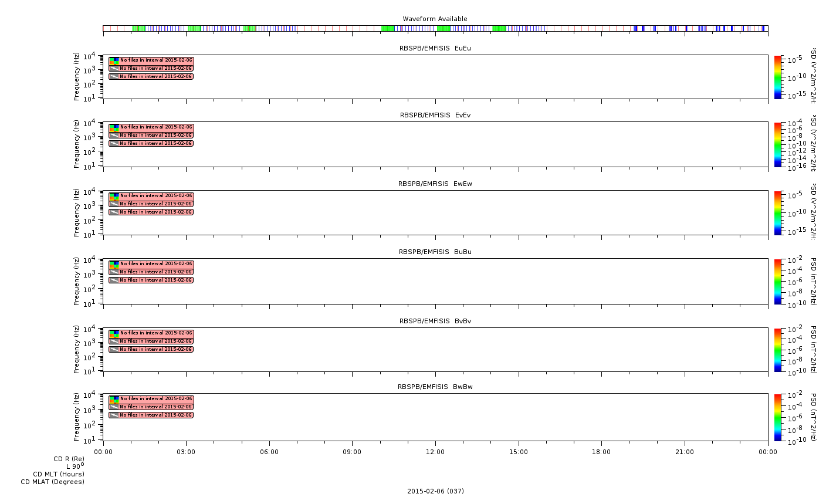Click the EvEv panel color bar
The height and width of the screenshot is (504, 826).
coord(778,144)
